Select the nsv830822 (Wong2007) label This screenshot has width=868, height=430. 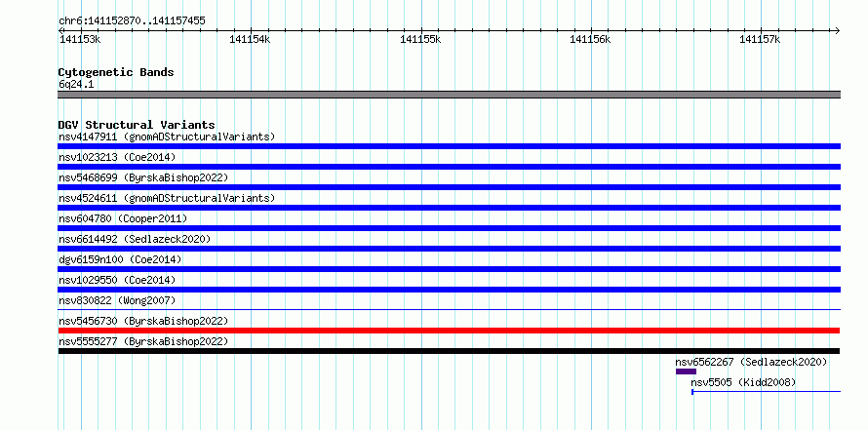tap(117, 300)
